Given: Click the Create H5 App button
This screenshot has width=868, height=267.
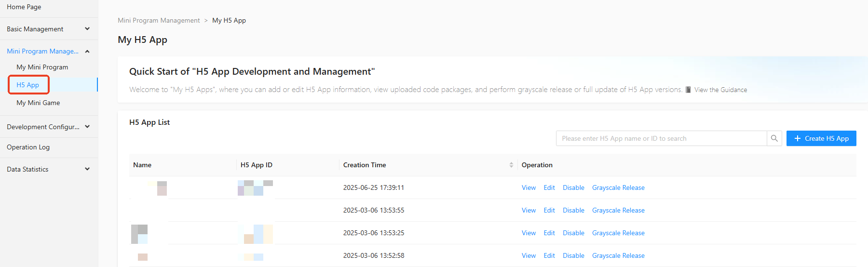Looking at the screenshot, I should click(821, 138).
